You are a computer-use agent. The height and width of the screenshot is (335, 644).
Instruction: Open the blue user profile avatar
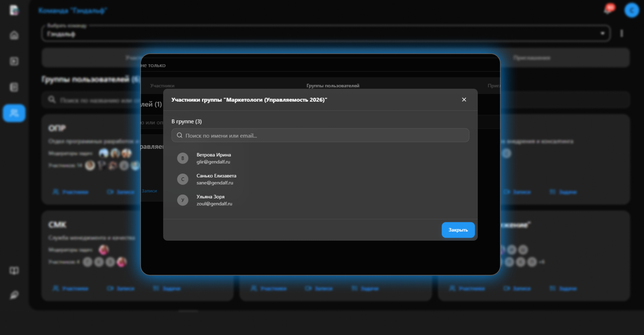coord(631,10)
